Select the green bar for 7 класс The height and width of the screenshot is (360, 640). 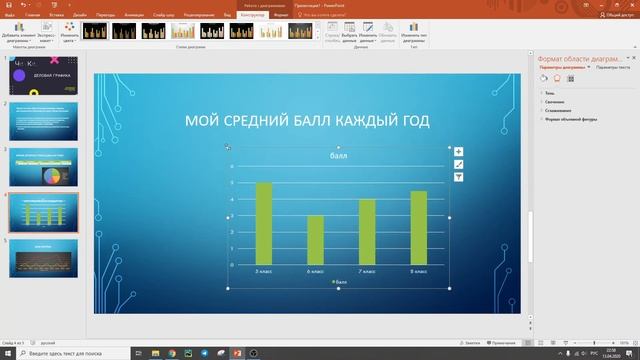click(x=367, y=232)
